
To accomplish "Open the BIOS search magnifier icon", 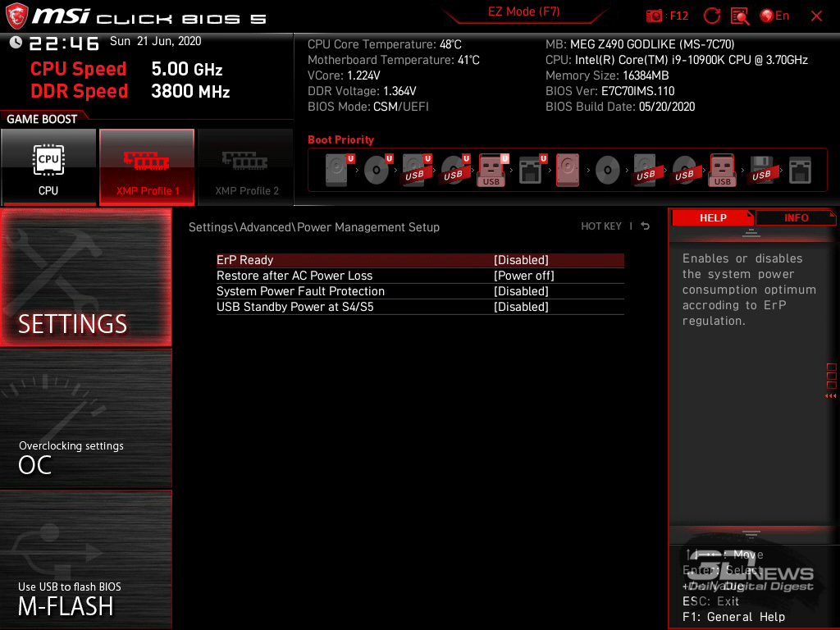I will (x=740, y=16).
